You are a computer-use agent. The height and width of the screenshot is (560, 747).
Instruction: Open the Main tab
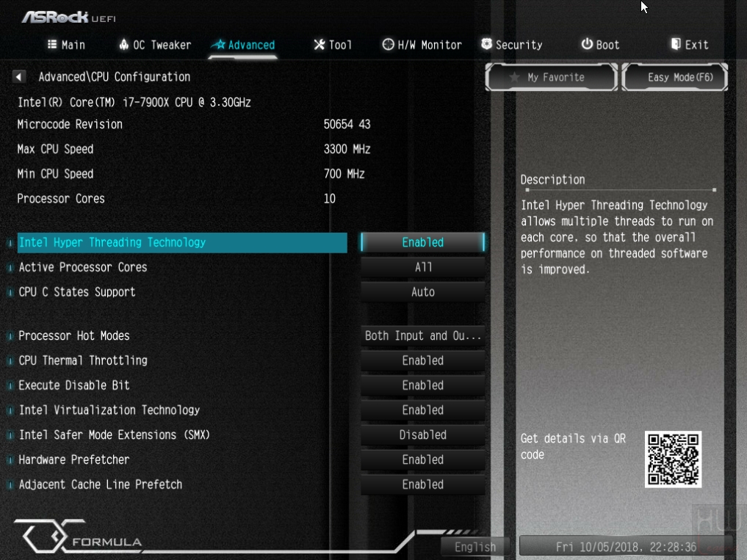pos(66,45)
